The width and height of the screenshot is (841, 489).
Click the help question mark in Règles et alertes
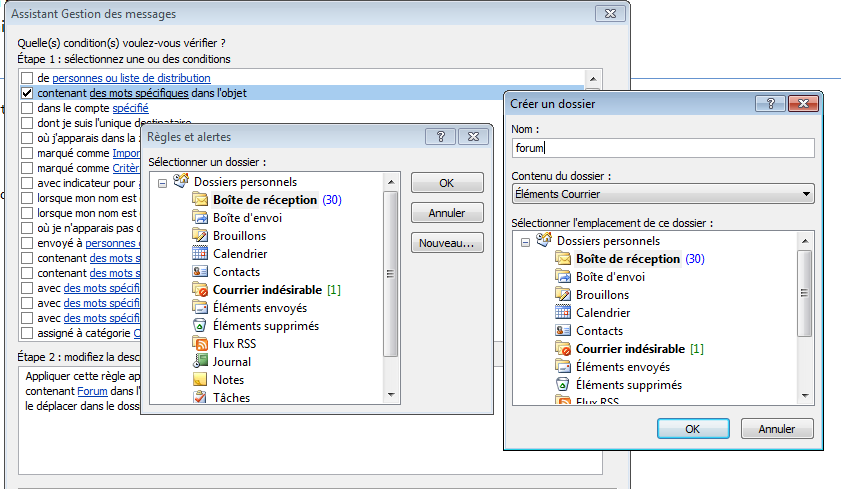[440, 137]
